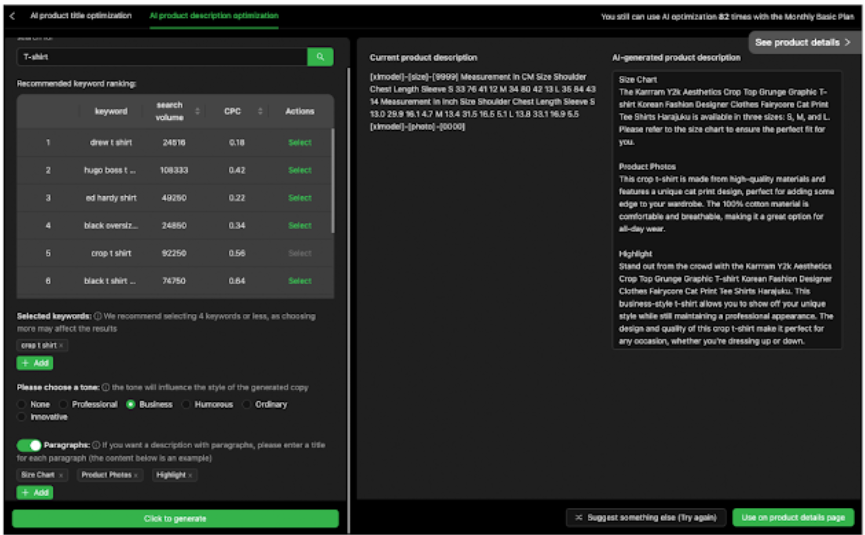Click the AI-generated product description text box
This screenshot has width=865, height=535.
tap(727, 210)
